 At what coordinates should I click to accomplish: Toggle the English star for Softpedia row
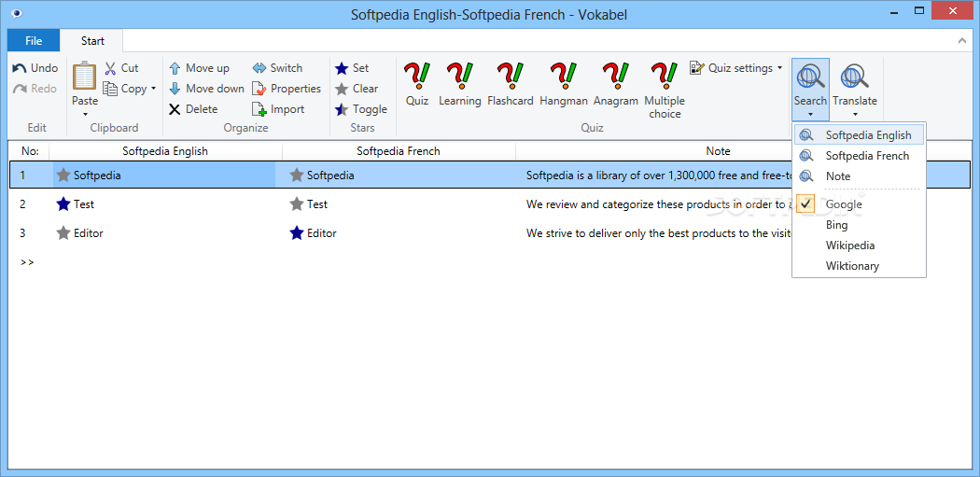pyautogui.click(x=63, y=175)
